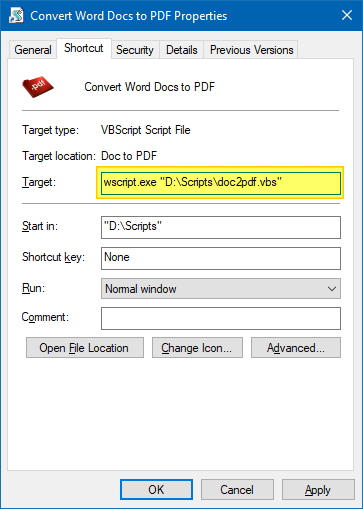This screenshot has height=509, width=363.
Task: Click the 'VBScript Script File' target type text
Action: point(146,130)
